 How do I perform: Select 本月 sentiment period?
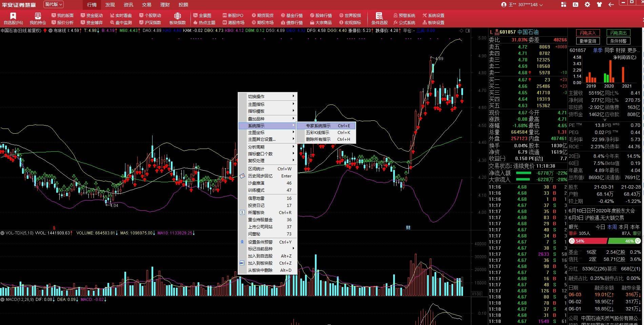coord(623,227)
